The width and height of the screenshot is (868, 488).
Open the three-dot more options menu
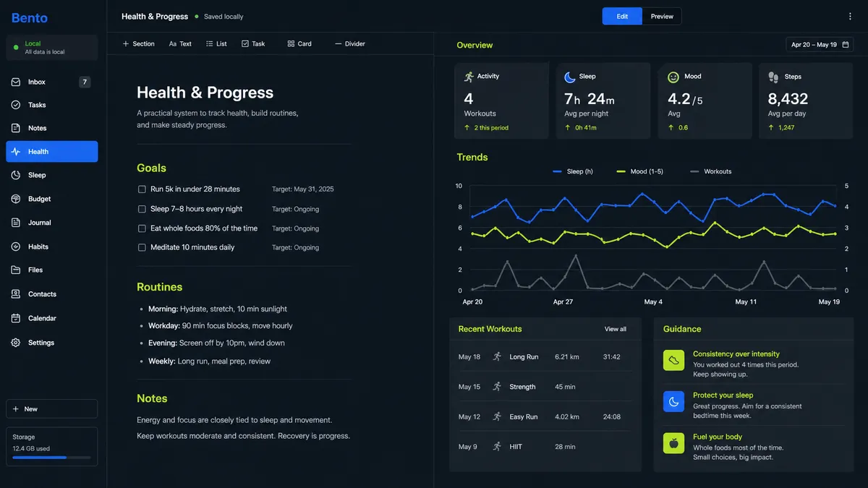point(850,17)
